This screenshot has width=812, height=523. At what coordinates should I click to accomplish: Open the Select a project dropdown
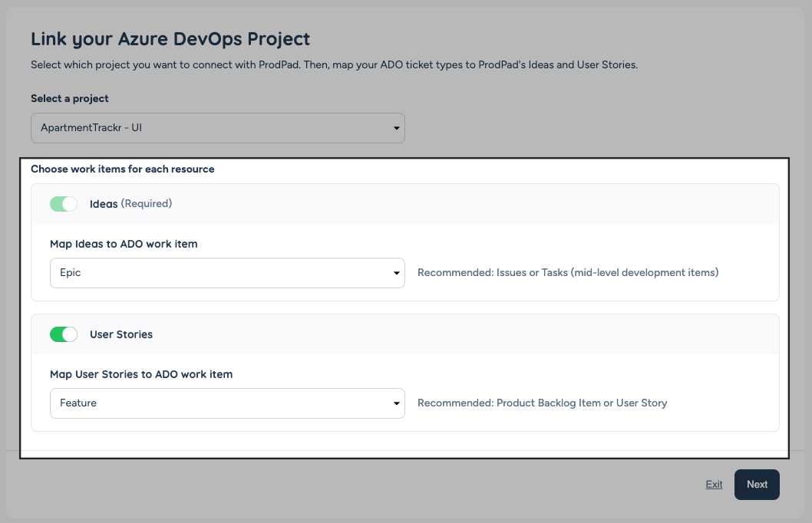tap(217, 128)
